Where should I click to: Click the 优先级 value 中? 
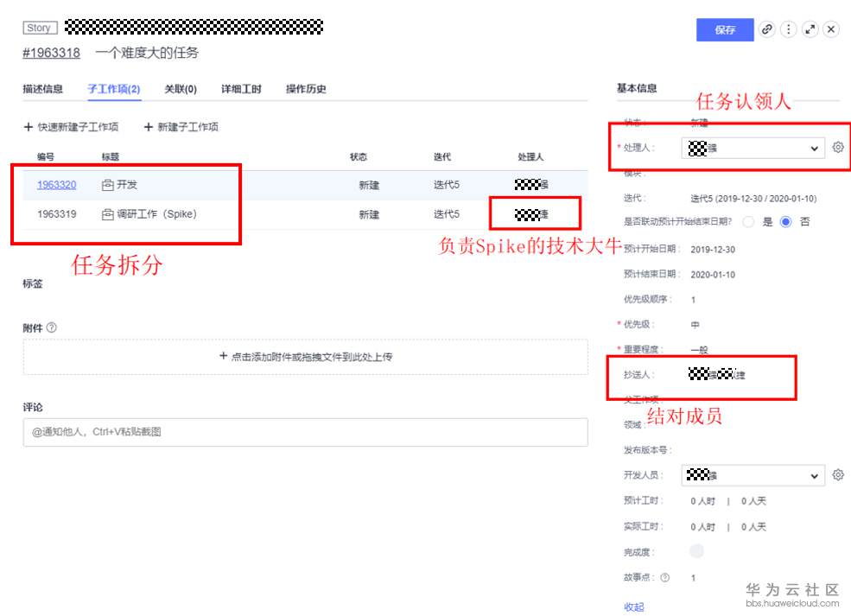695,325
